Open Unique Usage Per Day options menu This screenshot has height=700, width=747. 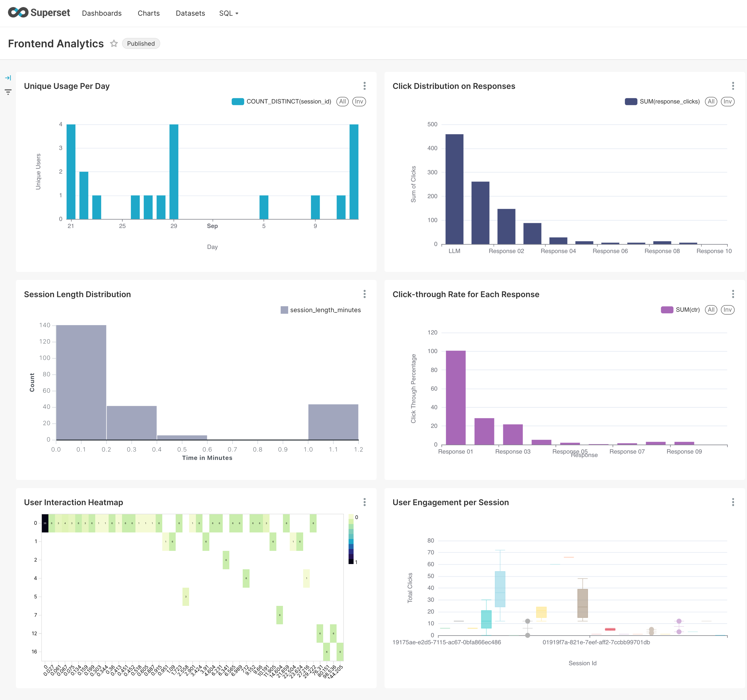coord(364,86)
